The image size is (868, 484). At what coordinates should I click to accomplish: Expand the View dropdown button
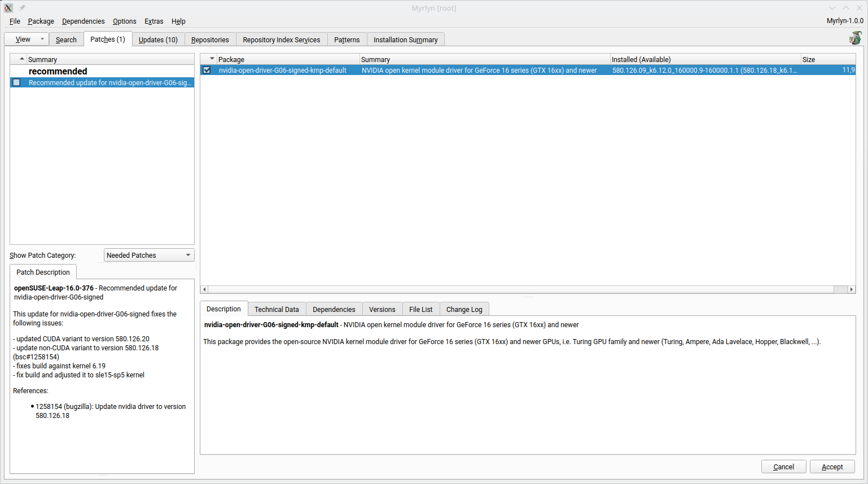point(42,39)
